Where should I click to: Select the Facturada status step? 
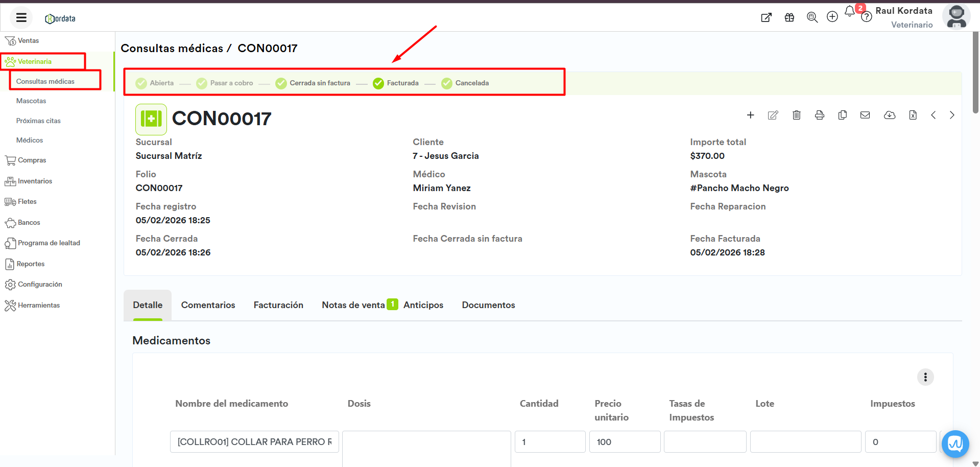[x=396, y=83]
